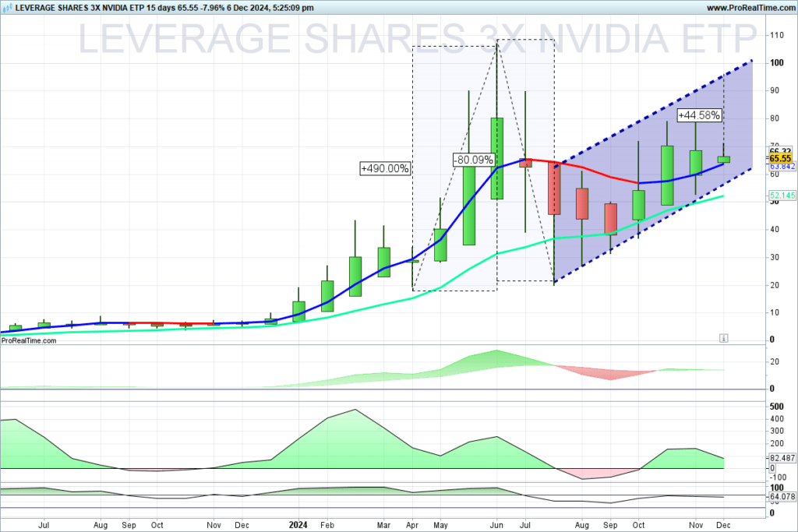Click the May label on time axis
The width and height of the screenshot is (798, 532).
coord(441,525)
